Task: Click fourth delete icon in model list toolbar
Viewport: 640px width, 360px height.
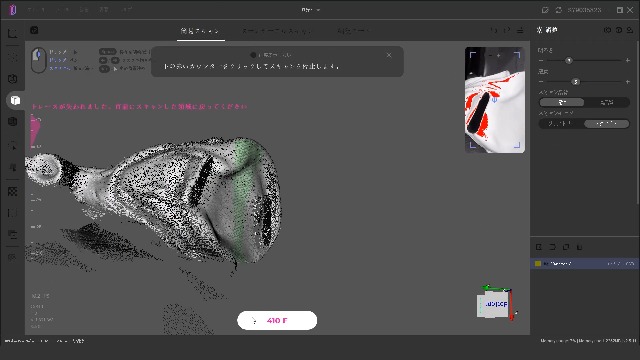Action: click(x=579, y=247)
